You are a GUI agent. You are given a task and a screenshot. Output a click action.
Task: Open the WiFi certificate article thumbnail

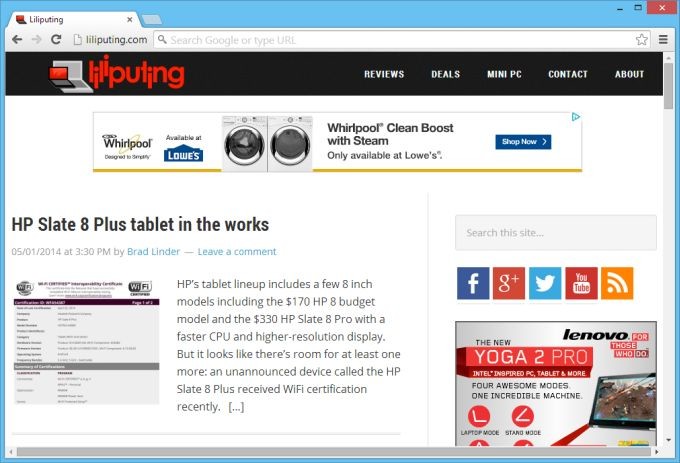[86, 341]
